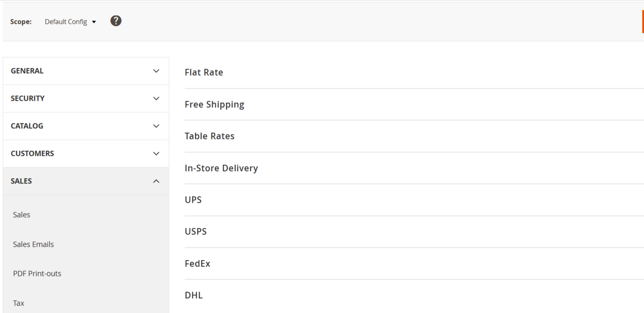Expand the Free Shipping section
Screen dimensions: 644x313
(214, 104)
